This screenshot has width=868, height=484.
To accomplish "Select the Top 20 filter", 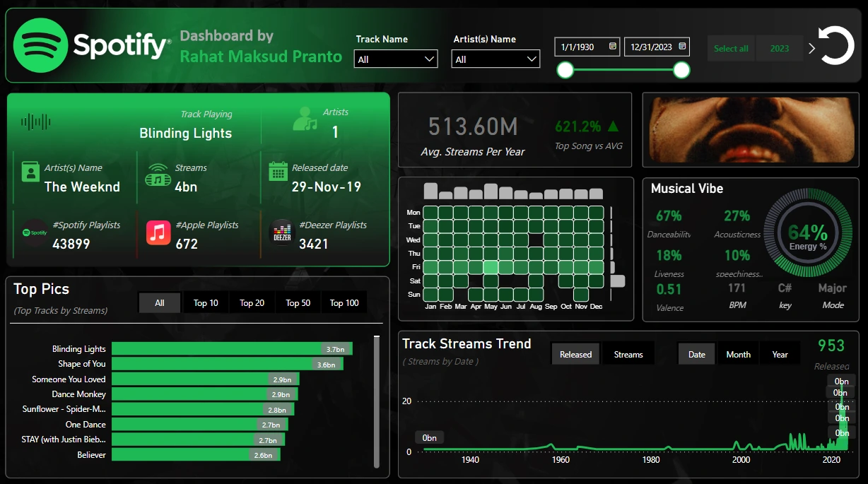I will 252,302.
